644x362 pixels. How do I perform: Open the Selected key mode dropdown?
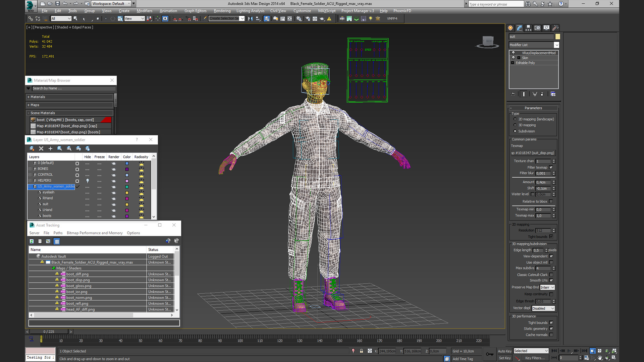(531, 351)
